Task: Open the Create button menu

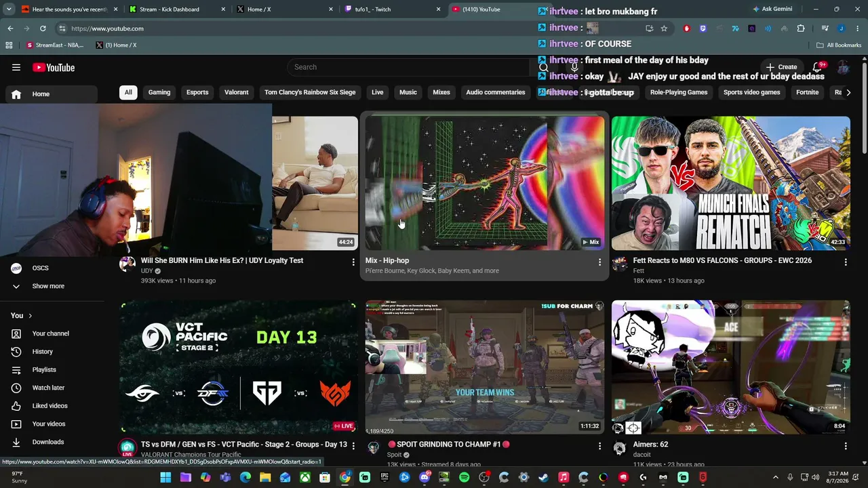Action: (781, 67)
